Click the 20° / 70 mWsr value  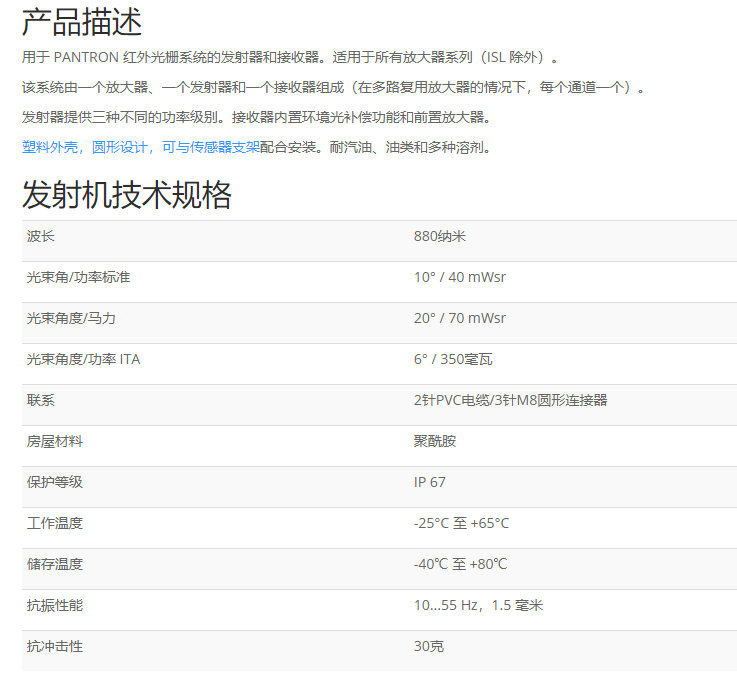(x=459, y=318)
